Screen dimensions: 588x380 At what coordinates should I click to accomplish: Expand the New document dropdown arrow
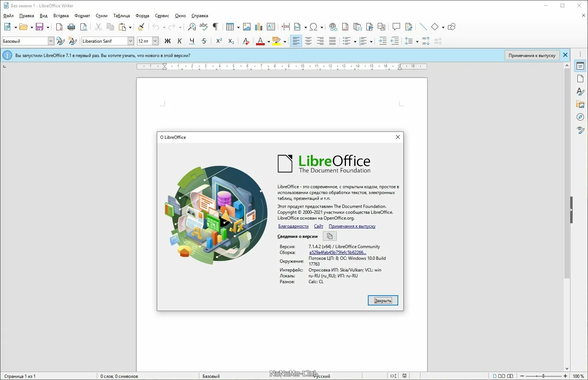tap(15, 27)
